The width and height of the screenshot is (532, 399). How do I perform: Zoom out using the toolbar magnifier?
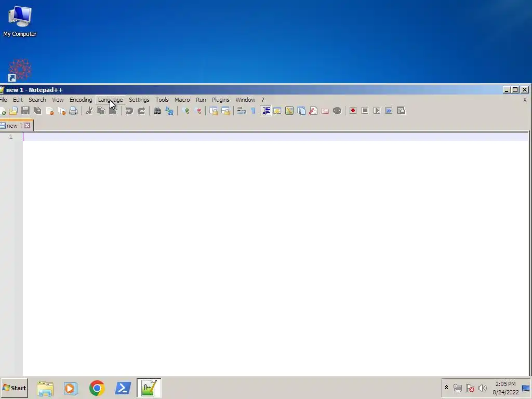click(197, 111)
